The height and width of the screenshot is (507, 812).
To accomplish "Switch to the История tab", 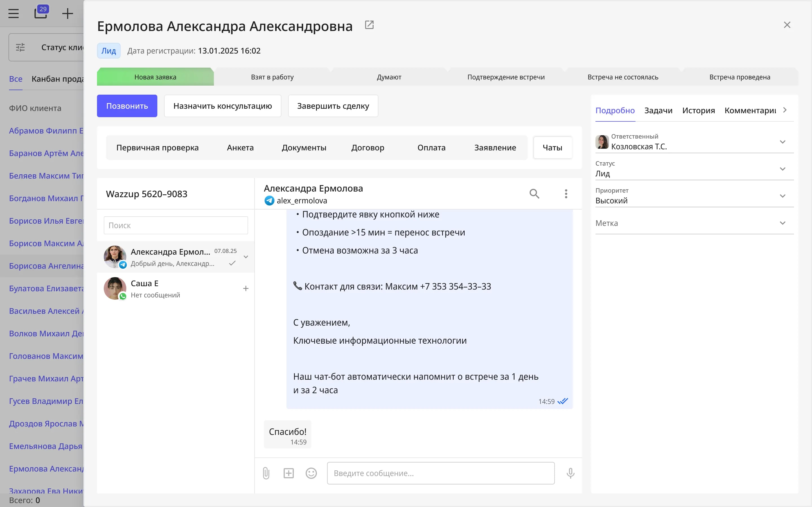I will click(698, 110).
